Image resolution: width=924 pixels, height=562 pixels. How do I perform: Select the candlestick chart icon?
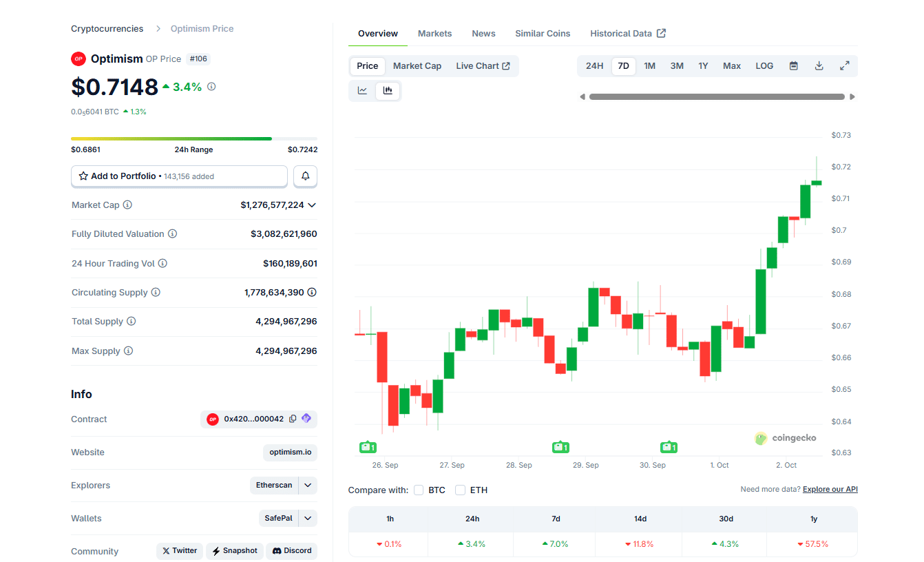(x=388, y=91)
